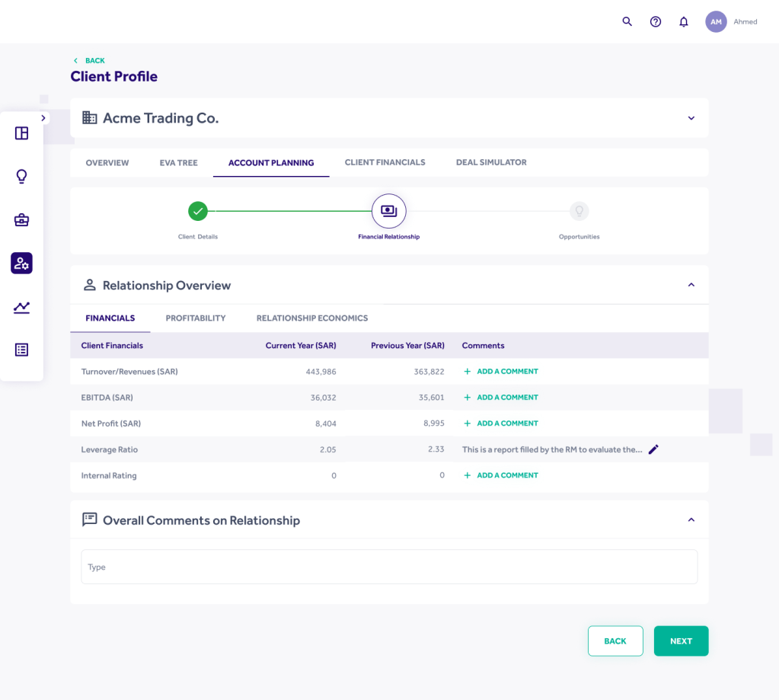Expand the left sidebar arrow
The width and height of the screenshot is (779, 700).
point(43,118)
